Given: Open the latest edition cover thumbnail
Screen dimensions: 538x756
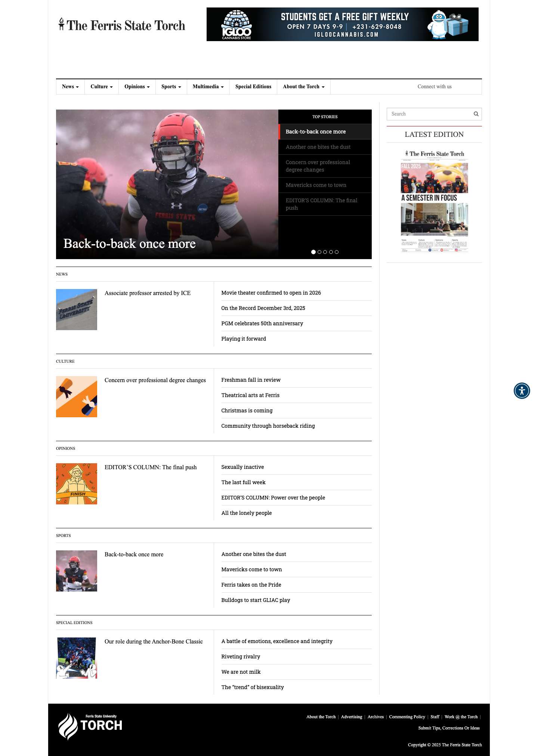Looking at the screenshot, I should click(x=434, y=201).
